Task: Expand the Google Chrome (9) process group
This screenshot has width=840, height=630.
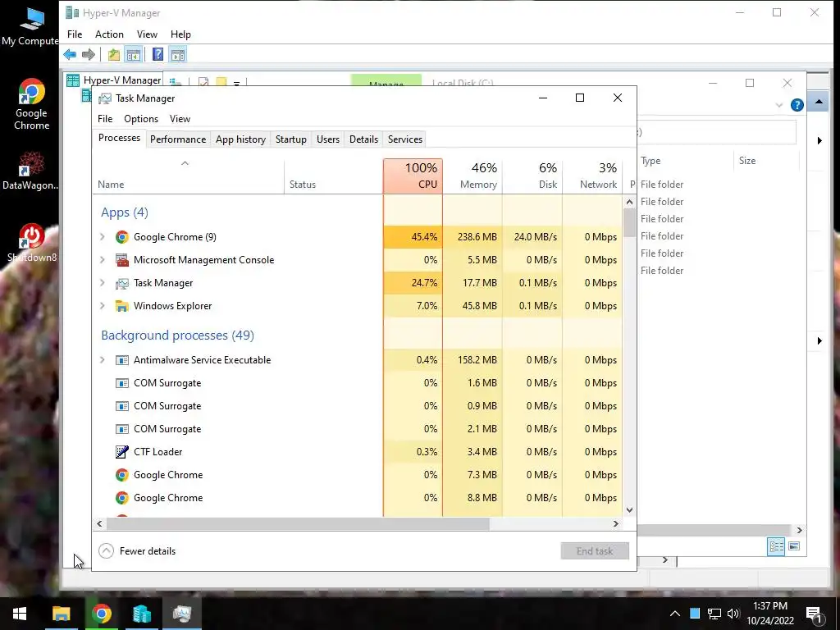Action: (103, 236)
